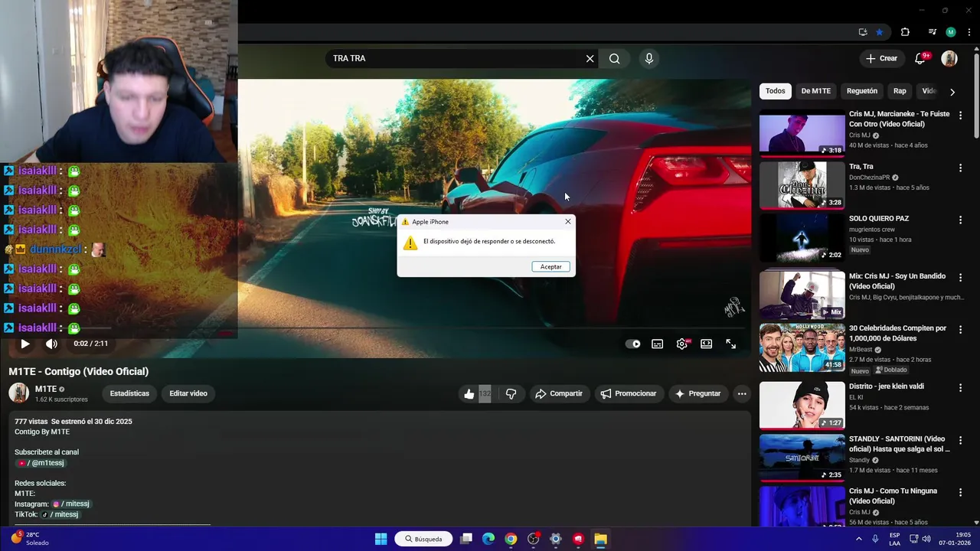Open Chrome profile M avatar
Image resolution: width=980 pixels, height=551 pixels.
[x=951, y=32]
